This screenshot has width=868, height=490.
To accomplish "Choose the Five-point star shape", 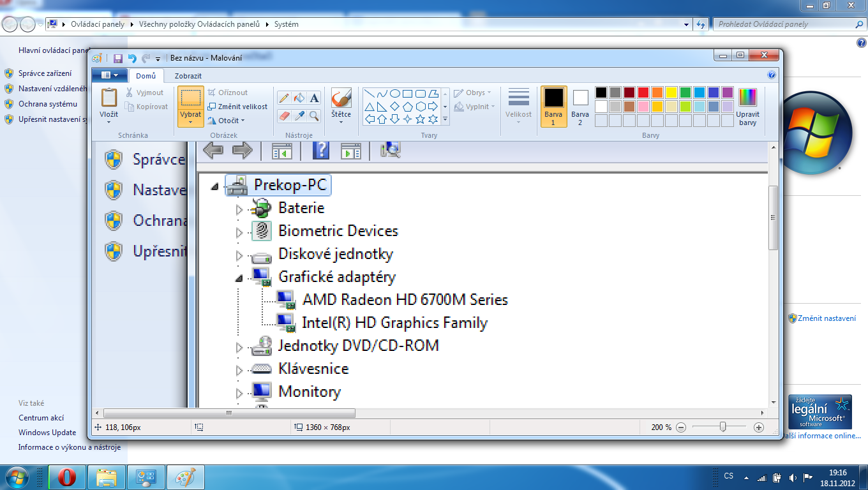I will point(421,119).
